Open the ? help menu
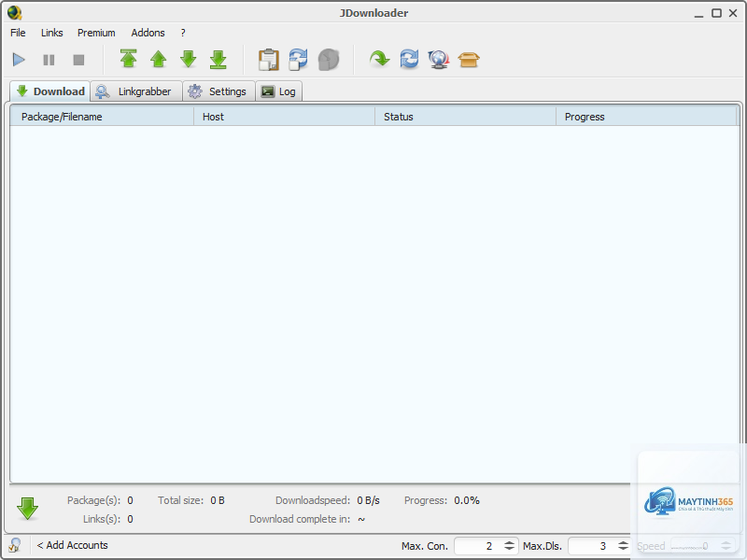747x560 pixels. [x=183, y=33]
